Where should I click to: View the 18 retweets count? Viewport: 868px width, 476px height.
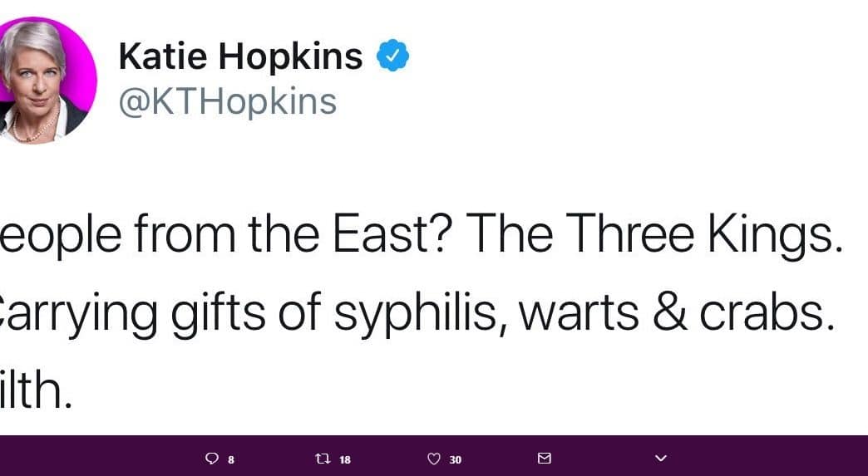[345, 459]
